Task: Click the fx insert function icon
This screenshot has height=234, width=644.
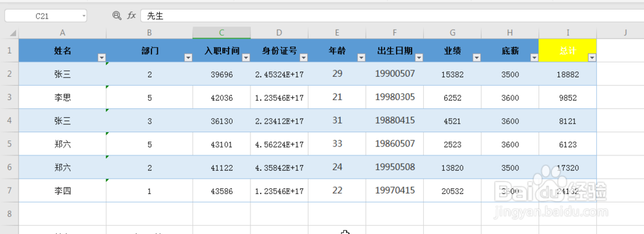Action: [x=131, y=15]
